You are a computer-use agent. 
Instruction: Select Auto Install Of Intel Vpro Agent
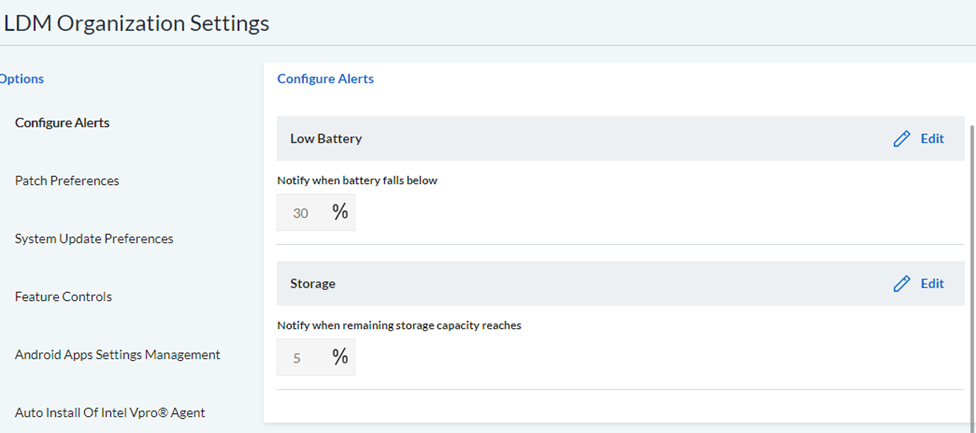(x=110, y=412)
